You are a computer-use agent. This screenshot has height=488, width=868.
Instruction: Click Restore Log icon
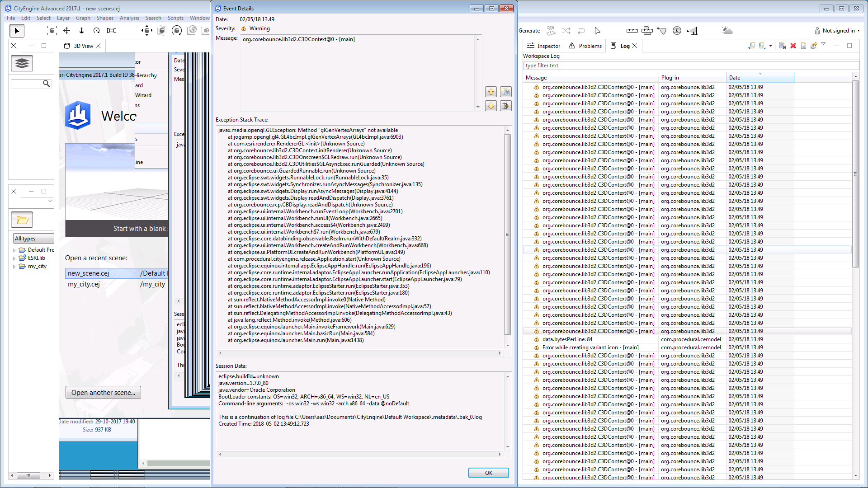[x=814, y=46]
